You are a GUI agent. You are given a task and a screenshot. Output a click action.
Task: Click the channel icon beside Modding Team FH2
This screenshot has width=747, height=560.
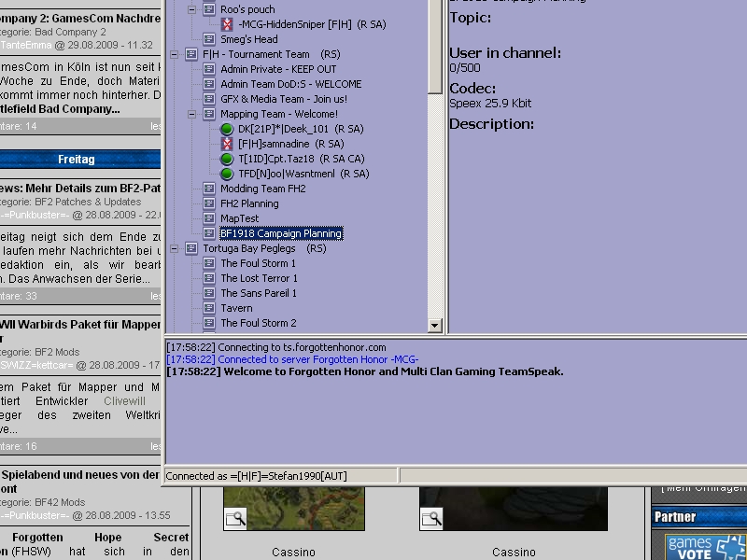tap(209, 189)
